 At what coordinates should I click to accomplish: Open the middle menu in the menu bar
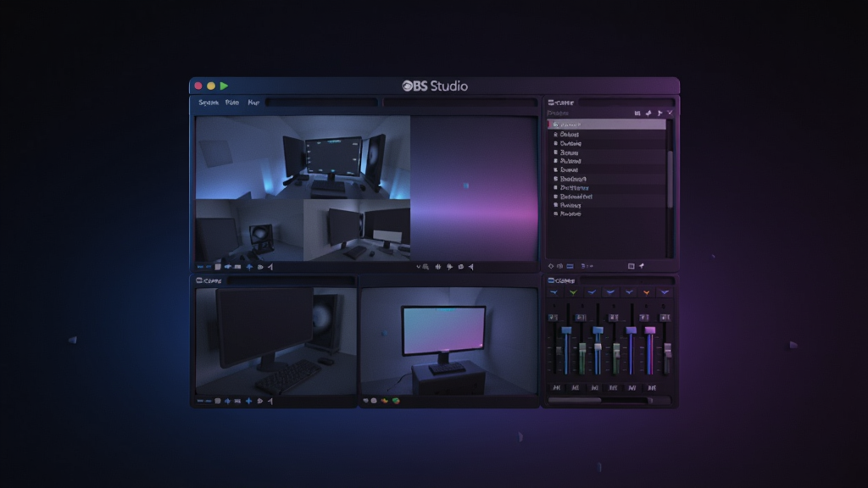tap(232, 103)
